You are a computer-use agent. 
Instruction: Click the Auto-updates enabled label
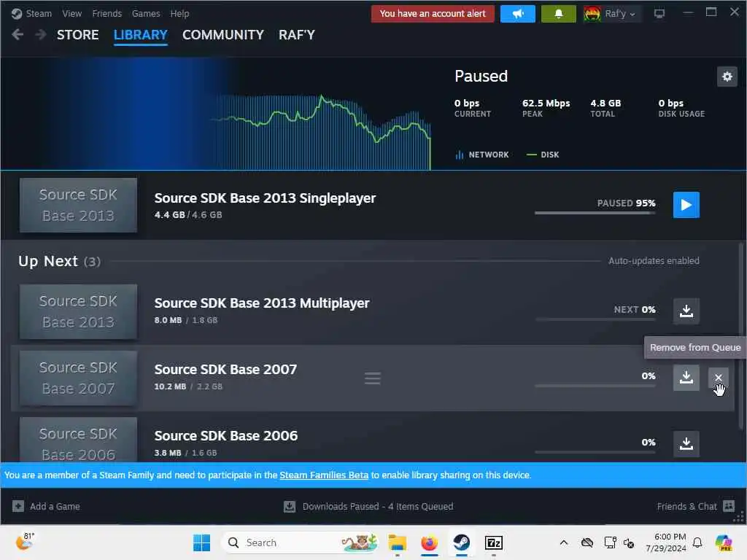pos(654,261)
